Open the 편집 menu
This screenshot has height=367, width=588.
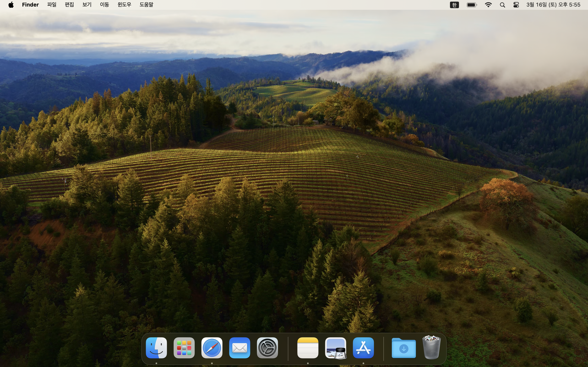[69, 5]
